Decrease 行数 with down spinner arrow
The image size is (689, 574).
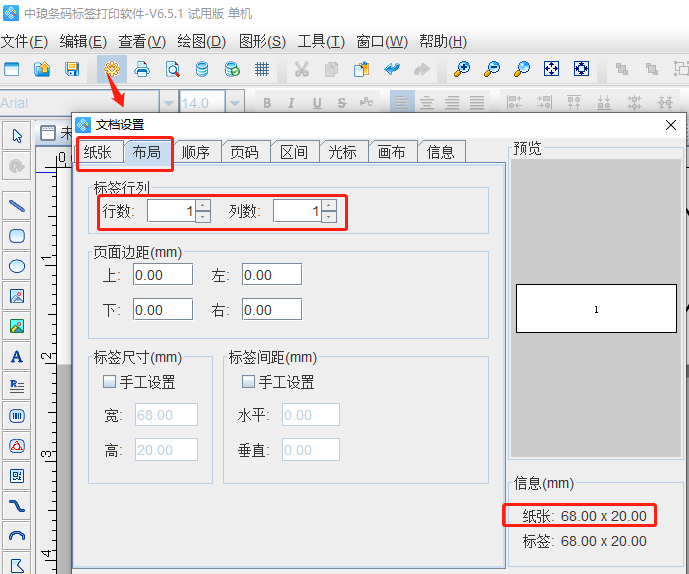(203, 217)
